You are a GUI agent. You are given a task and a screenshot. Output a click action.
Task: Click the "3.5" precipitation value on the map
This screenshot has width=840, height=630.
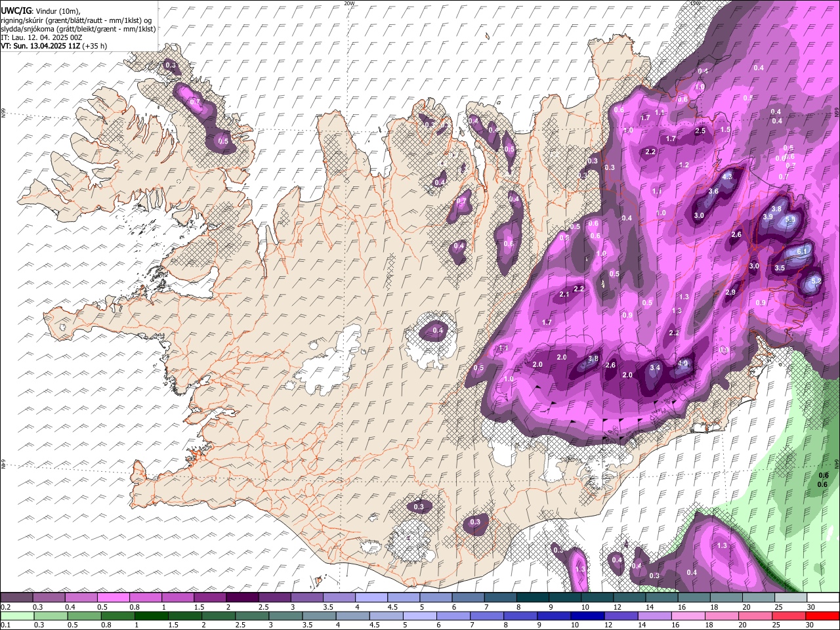(780, 268)
